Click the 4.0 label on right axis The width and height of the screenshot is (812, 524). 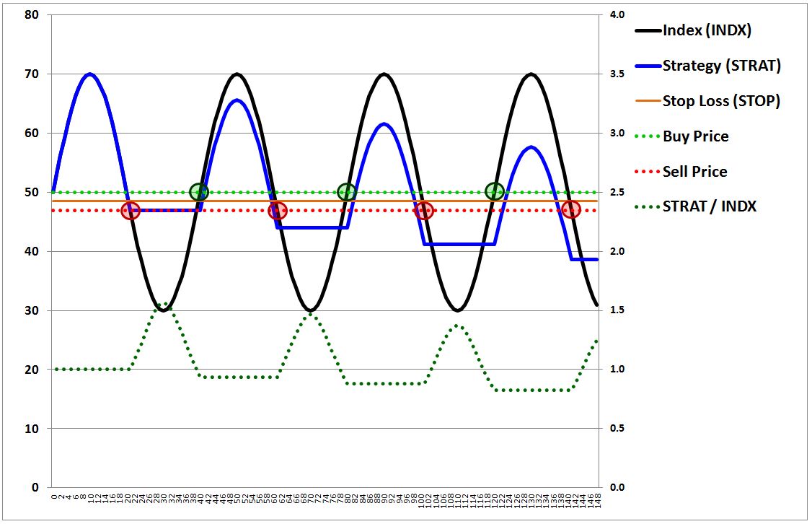pos(618,15)
